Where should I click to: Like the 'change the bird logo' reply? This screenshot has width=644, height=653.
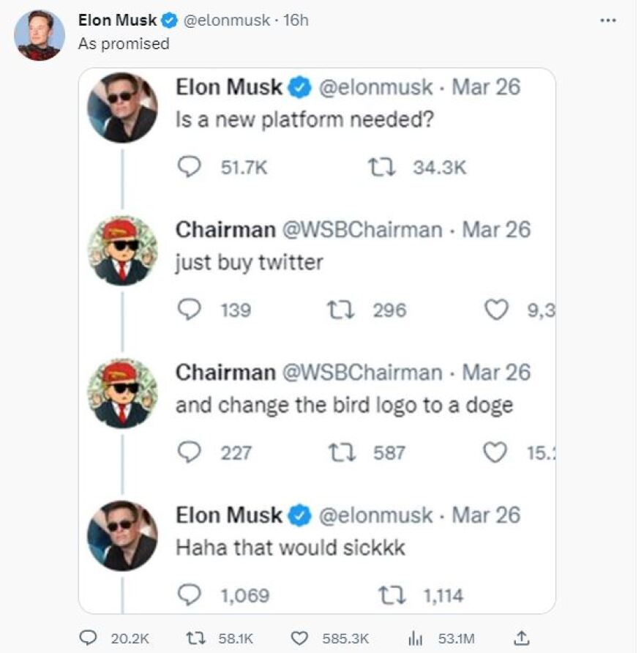pos(497,453)
